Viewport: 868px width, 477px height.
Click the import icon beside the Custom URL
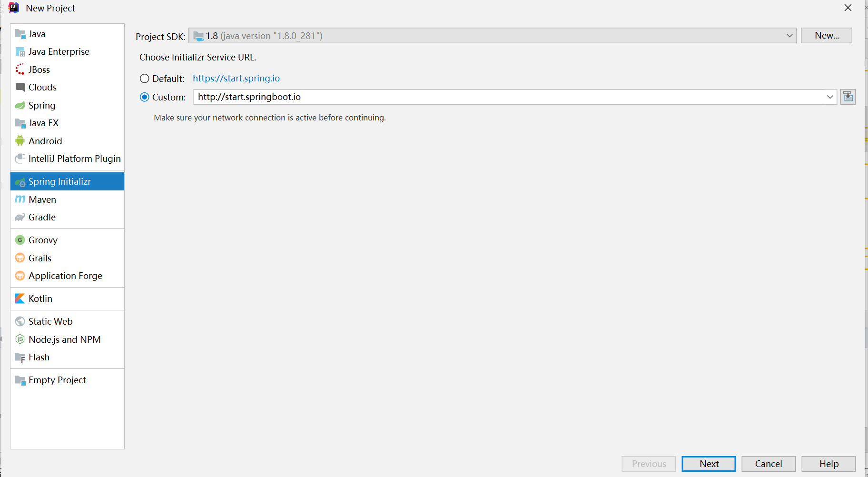click(848, 97)
